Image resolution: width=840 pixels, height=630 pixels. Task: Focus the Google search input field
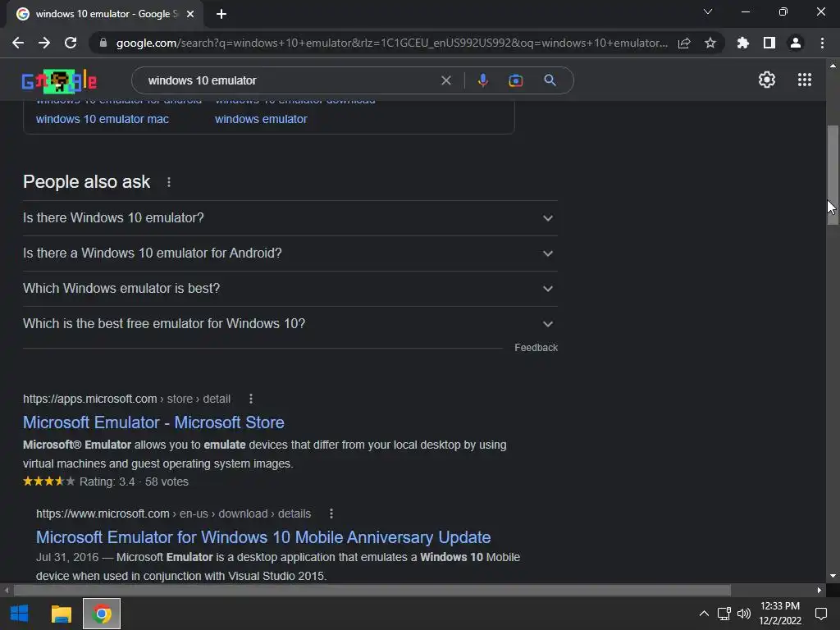pyautogui.click(x=290, y=80)
